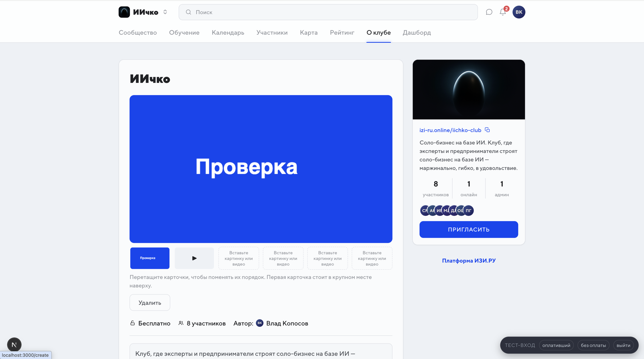Open the club switcher chevron next to ИИчко
This screenshot has width=644, height=359.
click(165, 12)
